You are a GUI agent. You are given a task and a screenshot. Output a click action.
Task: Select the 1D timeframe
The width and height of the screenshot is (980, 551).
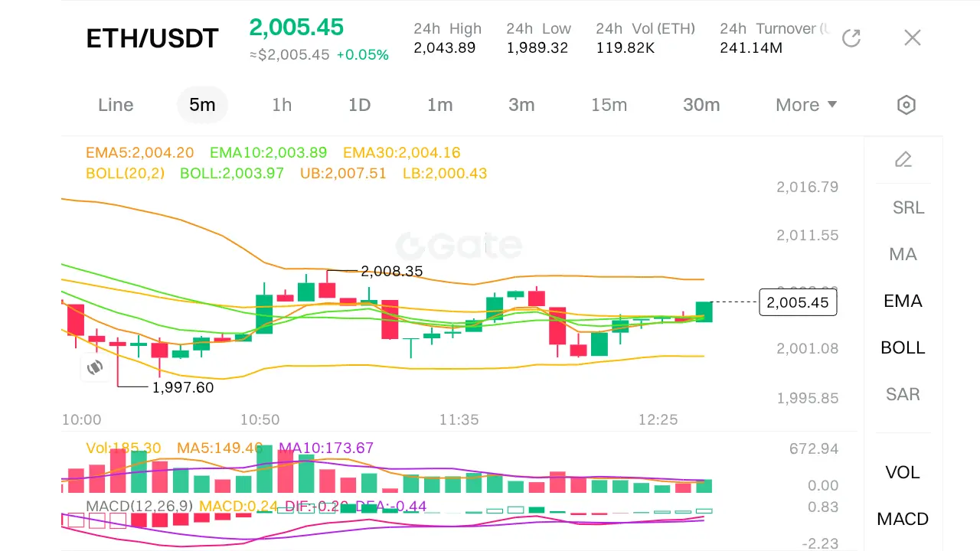tap(360, 105)
